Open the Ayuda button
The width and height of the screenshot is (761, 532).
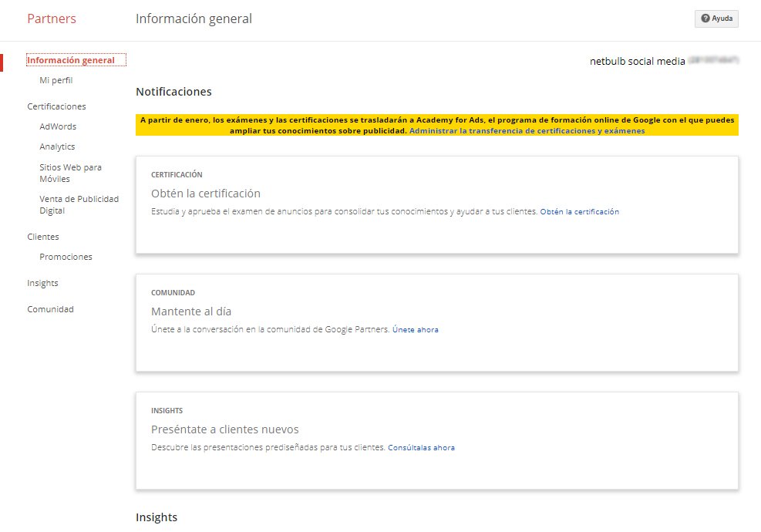click(717, 19)
